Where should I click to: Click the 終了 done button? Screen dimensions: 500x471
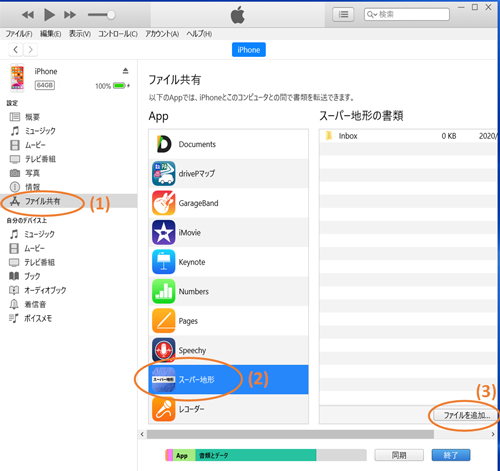coord(451,455)
